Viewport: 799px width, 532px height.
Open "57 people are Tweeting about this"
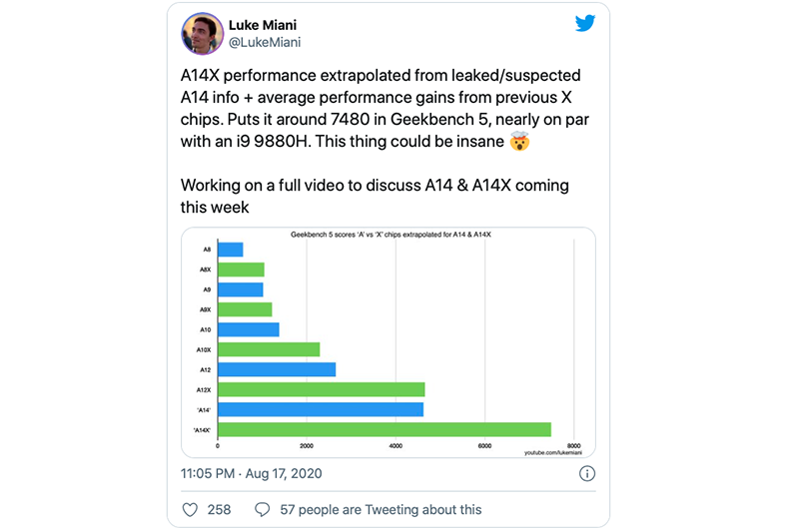[x=381, y=509]
